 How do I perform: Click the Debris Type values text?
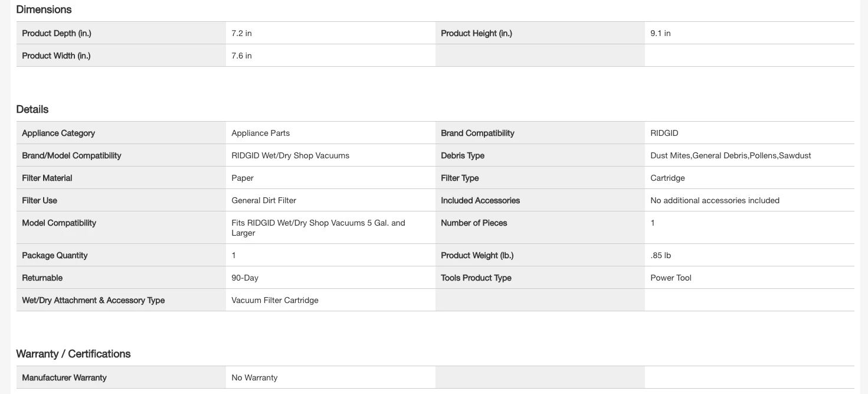click(731, 156)
